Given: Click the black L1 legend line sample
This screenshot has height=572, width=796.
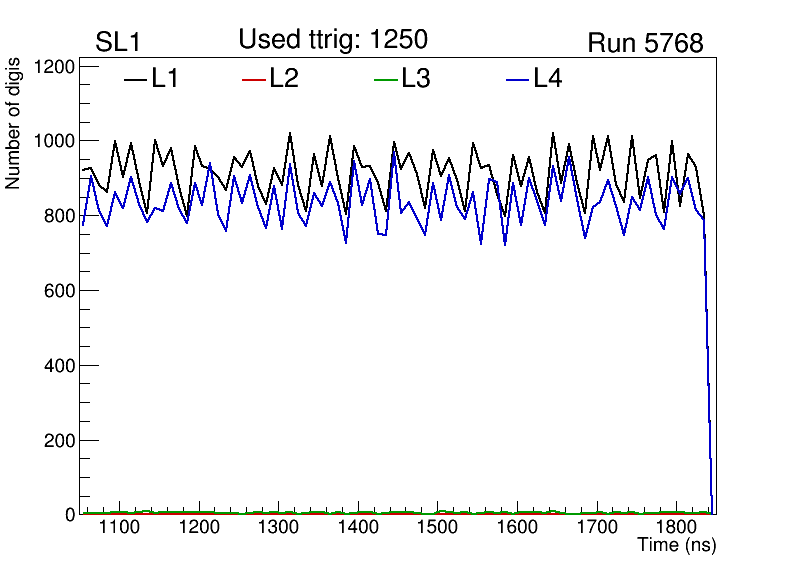Looking at the screenshot, I should [135, 79].
